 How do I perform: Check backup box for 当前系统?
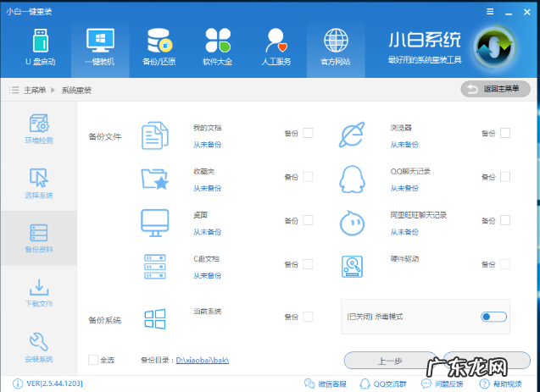pyautogui.click(x=308, y=317)
